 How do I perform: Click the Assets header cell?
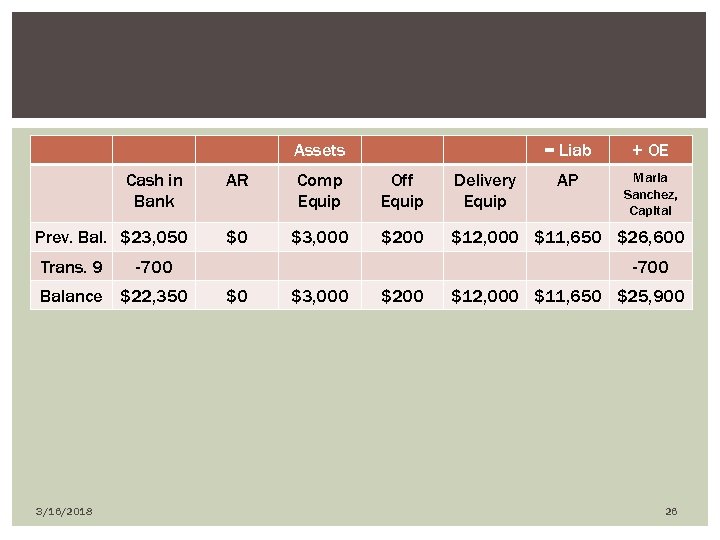319,151
